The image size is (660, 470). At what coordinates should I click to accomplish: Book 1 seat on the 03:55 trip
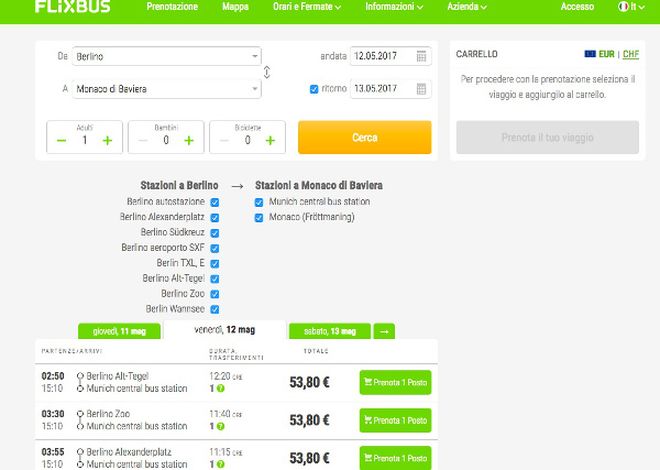(395, 458)
